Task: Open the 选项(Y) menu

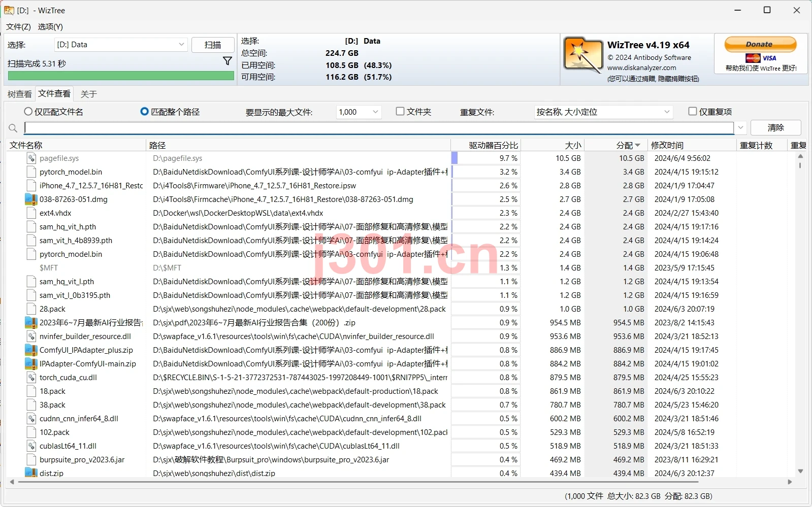Action: click(x=50, y=27)
